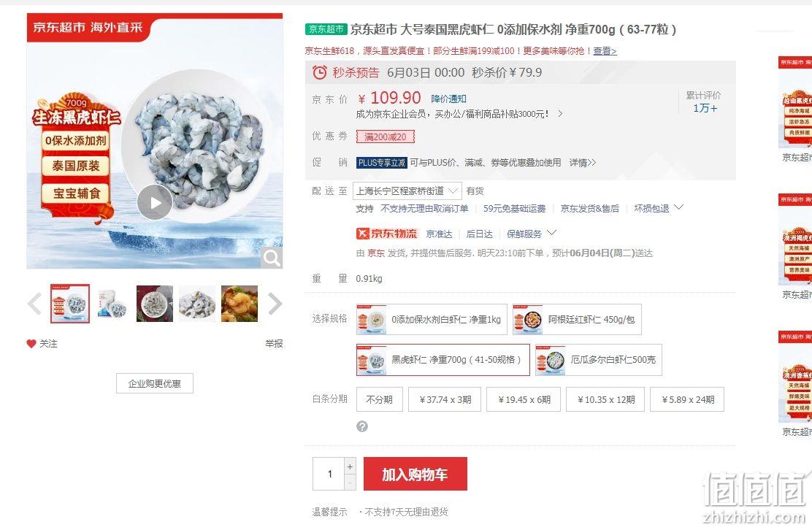Select the cooked shrimp dish thumbnail
The height and width of the screenshot is (530, 812).
[240, 304]
